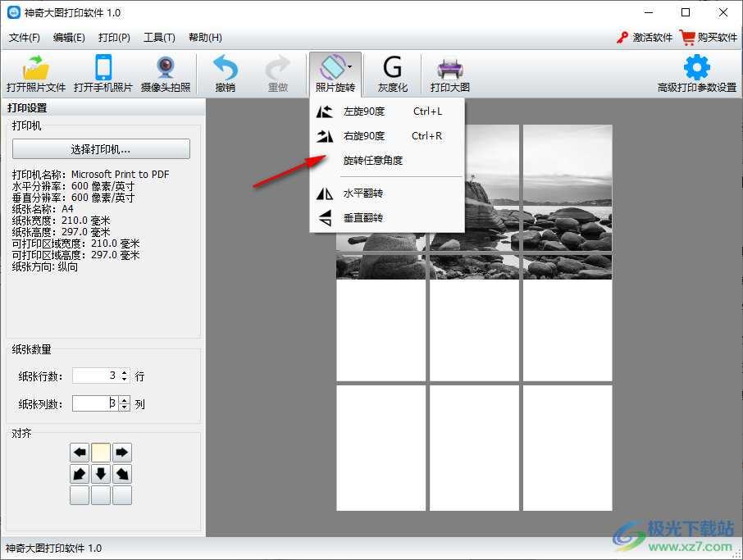Click into the 纸张行数 input field
This screenshot has width=743, height=560.
tap(95, 376)
